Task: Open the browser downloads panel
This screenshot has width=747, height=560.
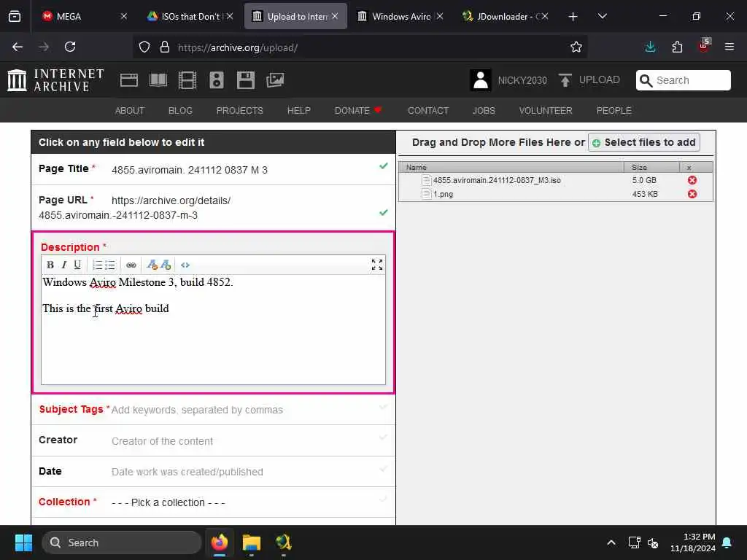Action: (x=650, y=47)
